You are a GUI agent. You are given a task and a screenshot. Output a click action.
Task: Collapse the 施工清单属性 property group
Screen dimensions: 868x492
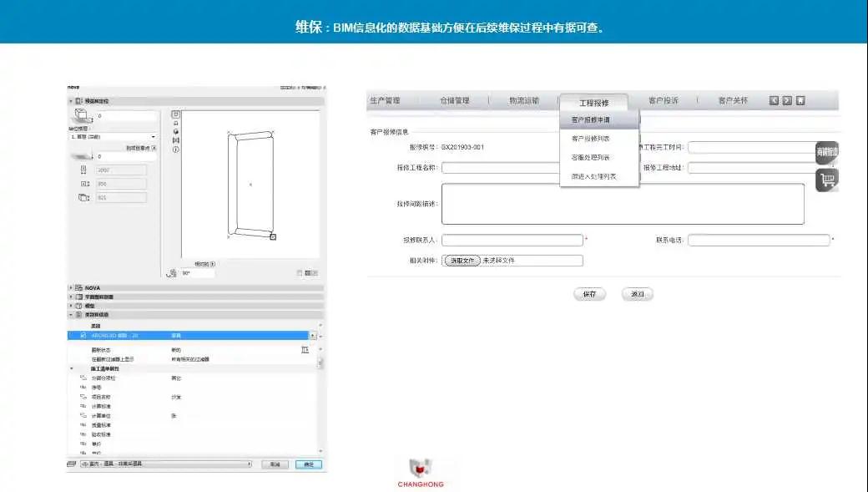(72, 368)
